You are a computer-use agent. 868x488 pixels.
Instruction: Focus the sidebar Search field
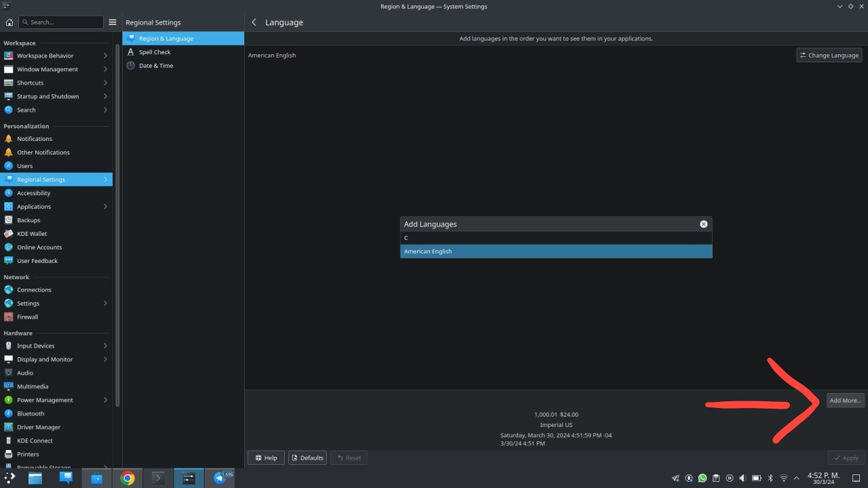tap(60, 22)
